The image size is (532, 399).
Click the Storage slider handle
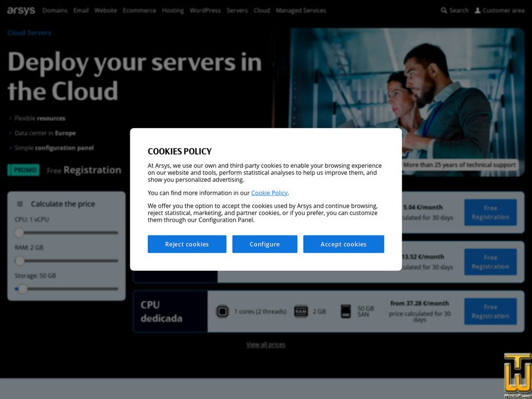23,289
